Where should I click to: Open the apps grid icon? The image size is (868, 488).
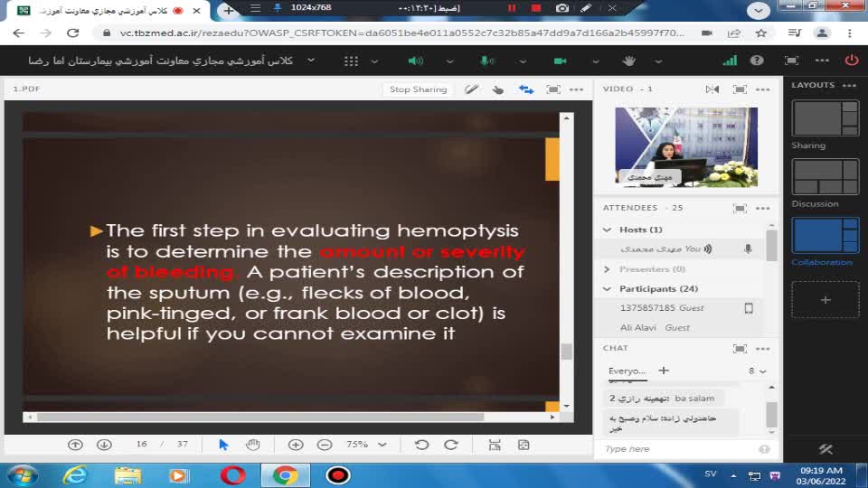(351, 61)
